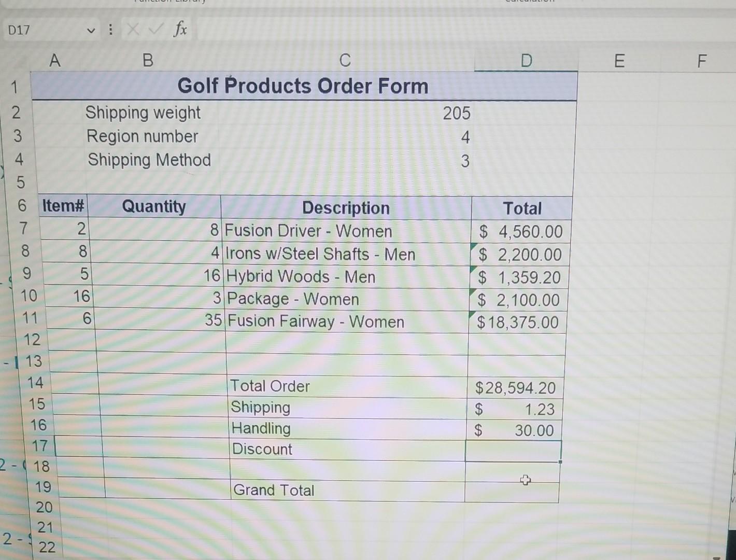Select the Discount amount cell
The image size is (736, 560).
click(x=513, y=450)
